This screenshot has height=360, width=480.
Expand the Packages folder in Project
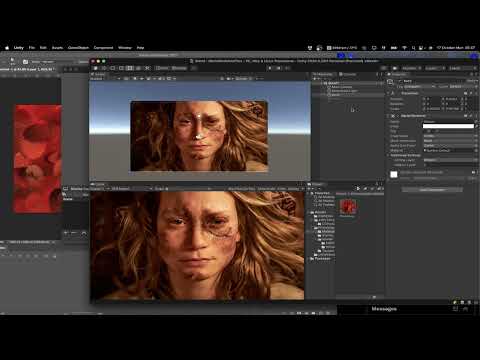click(309, 259)
